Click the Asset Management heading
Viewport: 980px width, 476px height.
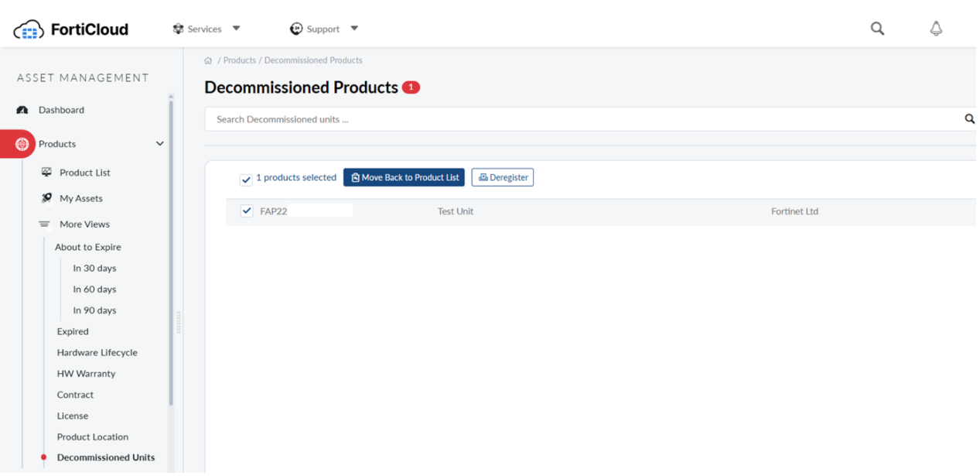click(x=83, y=77)
